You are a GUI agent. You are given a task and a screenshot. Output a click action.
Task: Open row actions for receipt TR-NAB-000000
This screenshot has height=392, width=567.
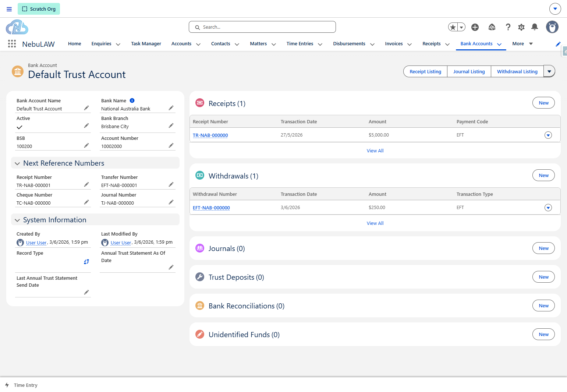pyautogui.click(x=548, y=135)
